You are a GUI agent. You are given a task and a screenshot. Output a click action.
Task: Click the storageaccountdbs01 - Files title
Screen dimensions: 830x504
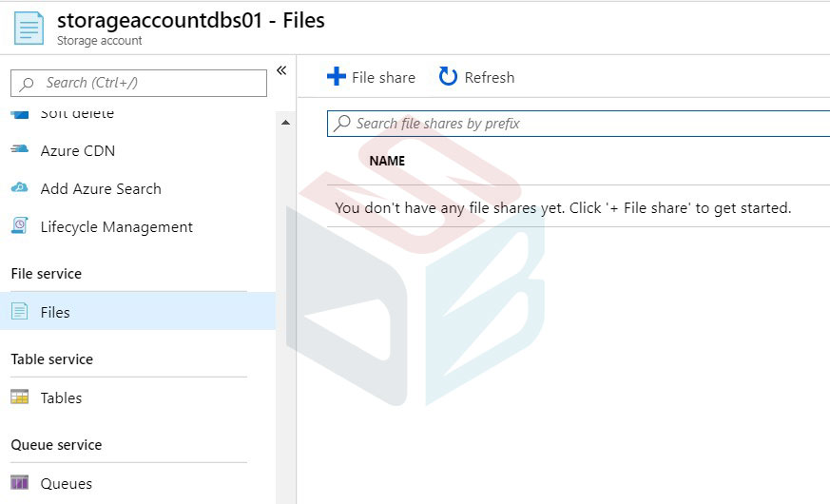click(x=191, y=21)
